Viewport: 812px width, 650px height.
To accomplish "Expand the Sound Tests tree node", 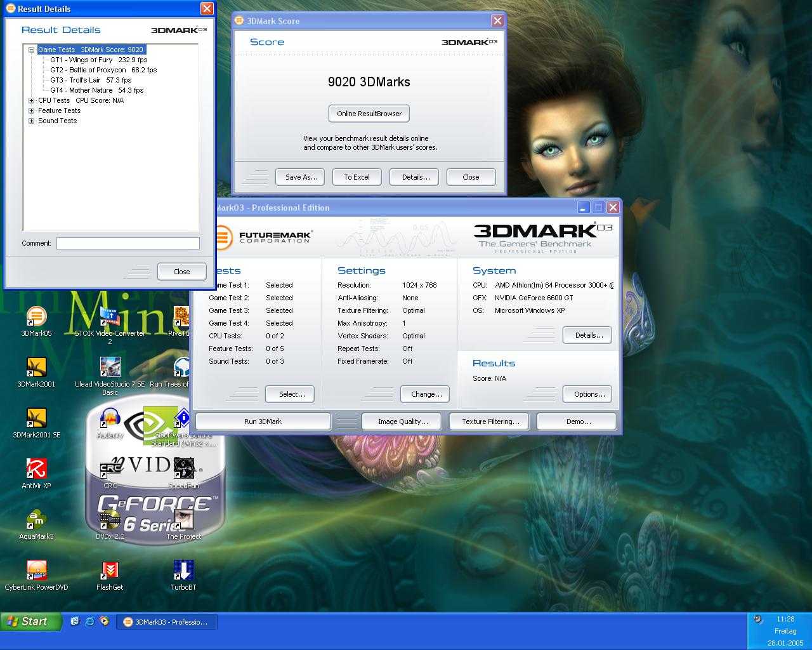I will point(31,121).
